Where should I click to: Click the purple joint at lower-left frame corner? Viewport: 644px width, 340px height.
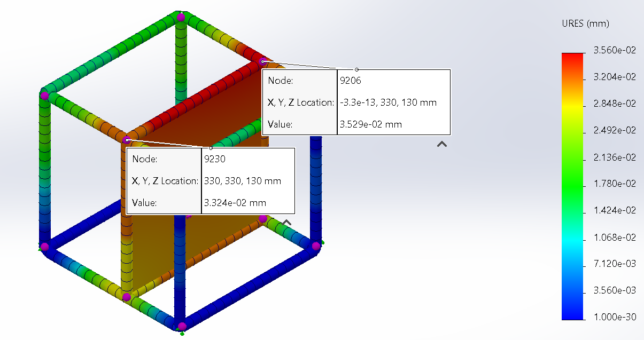pyautogui.click(x=45, y=247)
